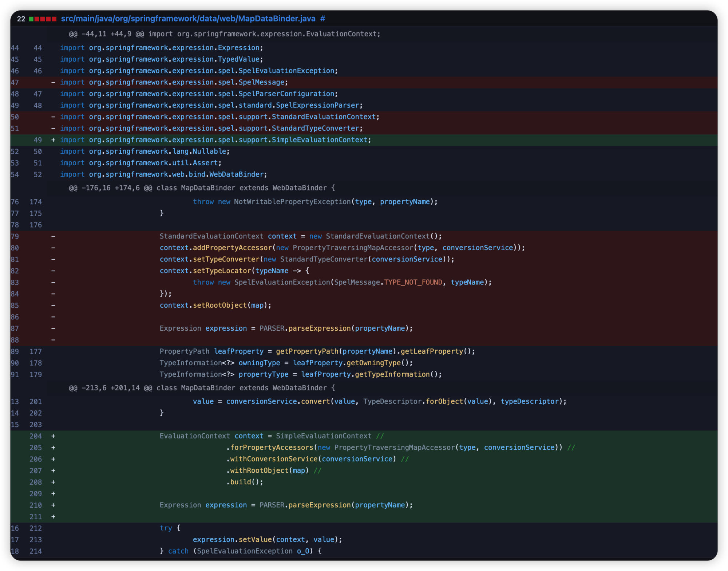Click plus marker on SimpleEvaluationContext import
This screenshot has width=728, height=571.
(54, 140)
